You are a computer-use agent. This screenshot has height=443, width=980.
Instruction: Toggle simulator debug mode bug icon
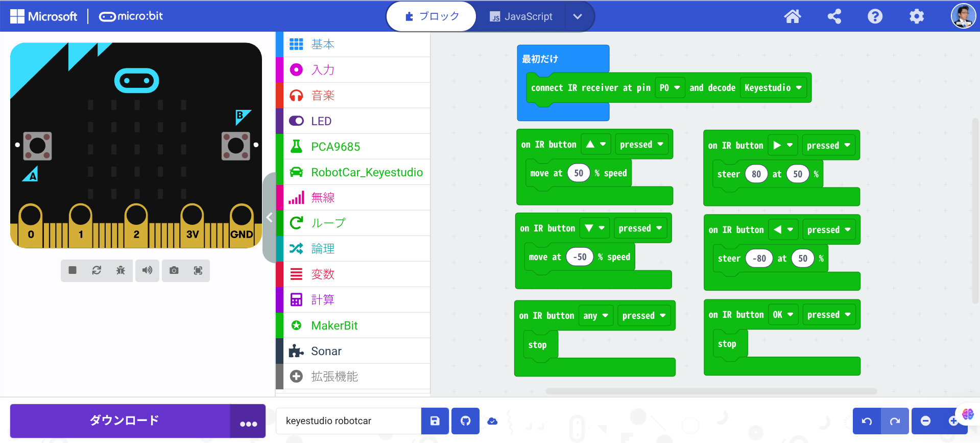(121, 270)
